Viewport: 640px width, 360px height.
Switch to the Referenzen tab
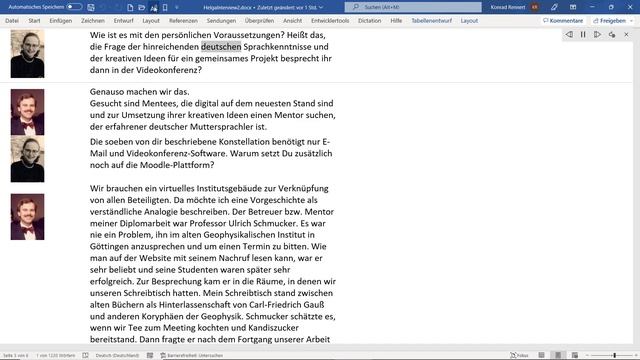pos(183,20)
